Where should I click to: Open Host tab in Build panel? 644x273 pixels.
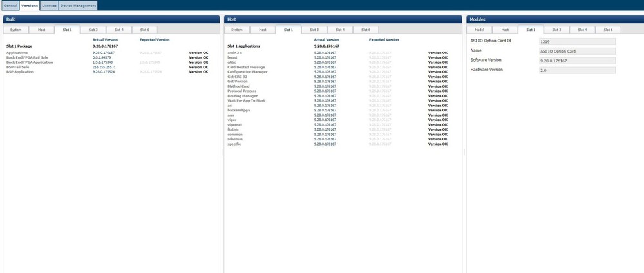pos(42,30)
